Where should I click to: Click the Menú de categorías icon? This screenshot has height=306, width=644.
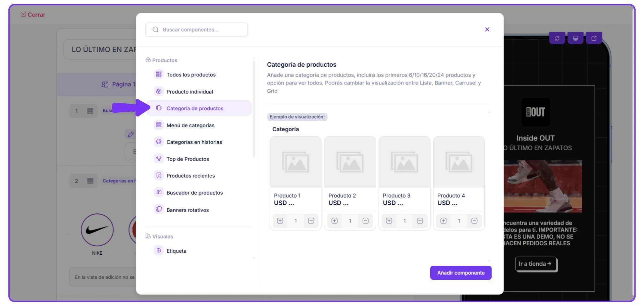pos(159,125)
